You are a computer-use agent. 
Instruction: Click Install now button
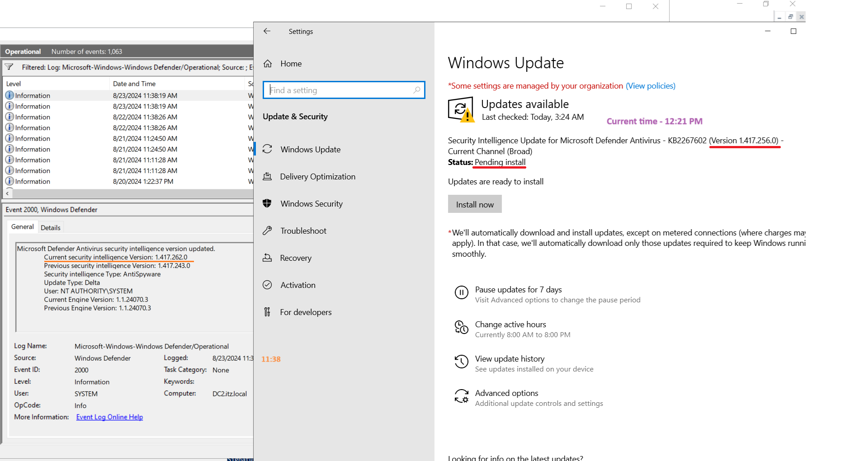[x=475, y=204]
